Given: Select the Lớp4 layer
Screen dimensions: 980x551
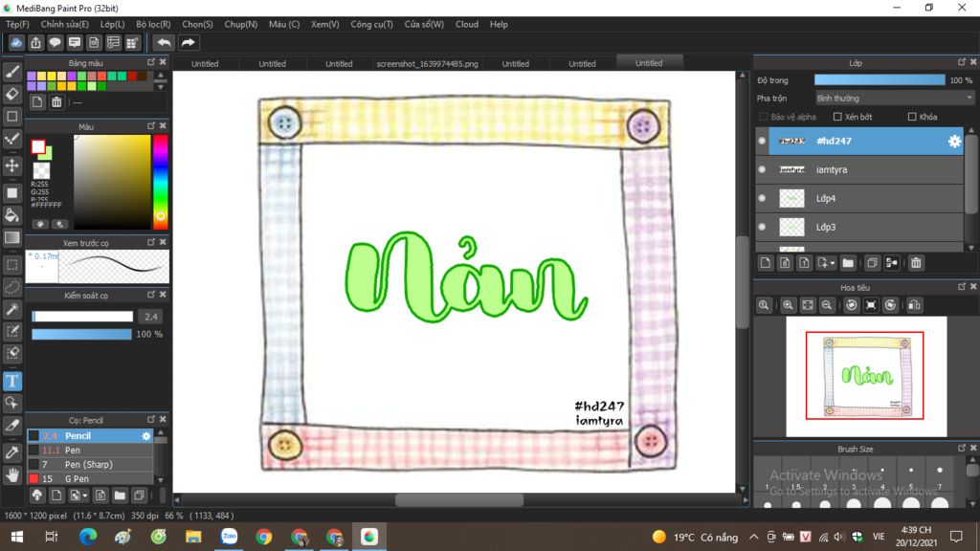Looking at the screenshot, I should (860, 198).
